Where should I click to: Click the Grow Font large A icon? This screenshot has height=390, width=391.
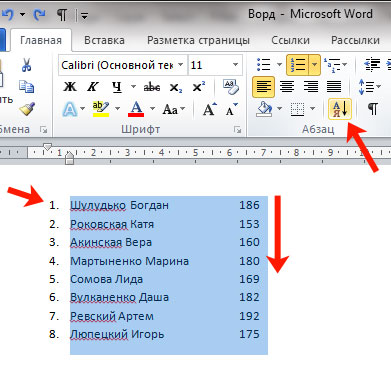tap(210, 109)
